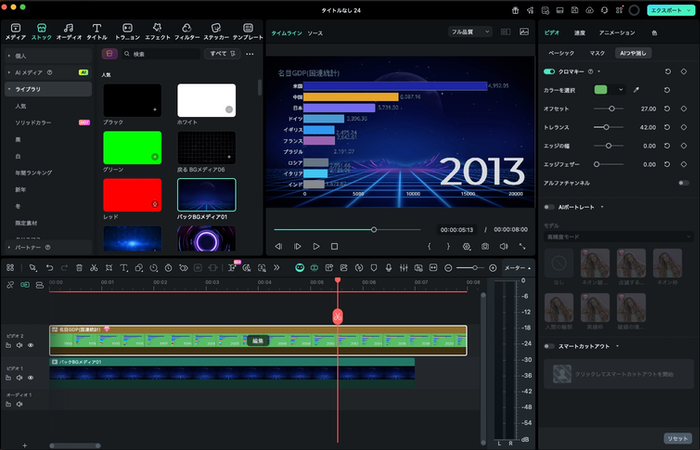Click the リセット button at bottom right

point(677,438)
